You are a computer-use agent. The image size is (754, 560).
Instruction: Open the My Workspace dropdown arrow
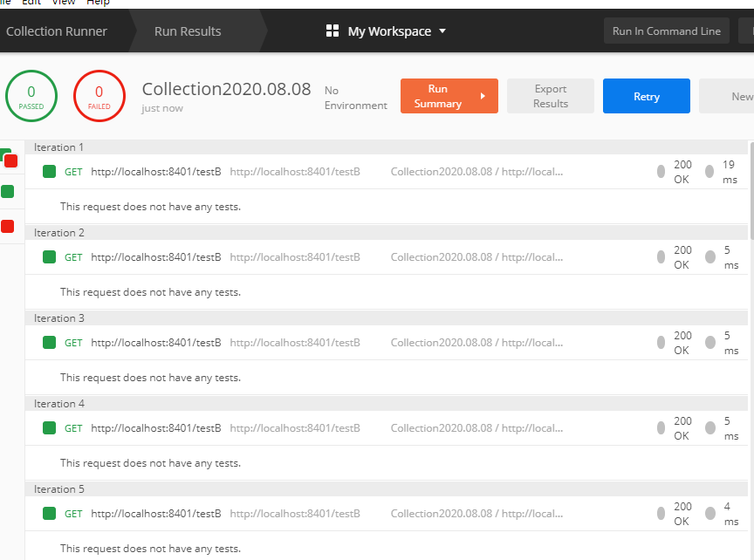pos(442,31)
